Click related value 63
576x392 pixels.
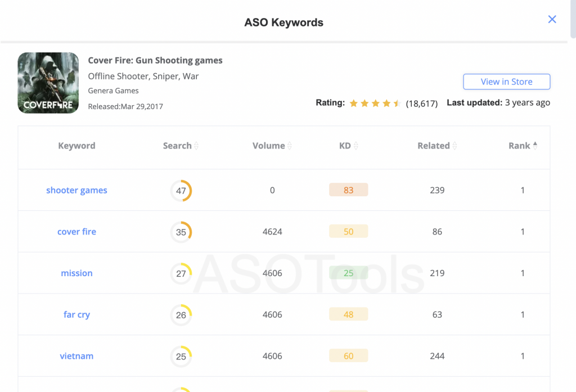[x=437, y=314]
